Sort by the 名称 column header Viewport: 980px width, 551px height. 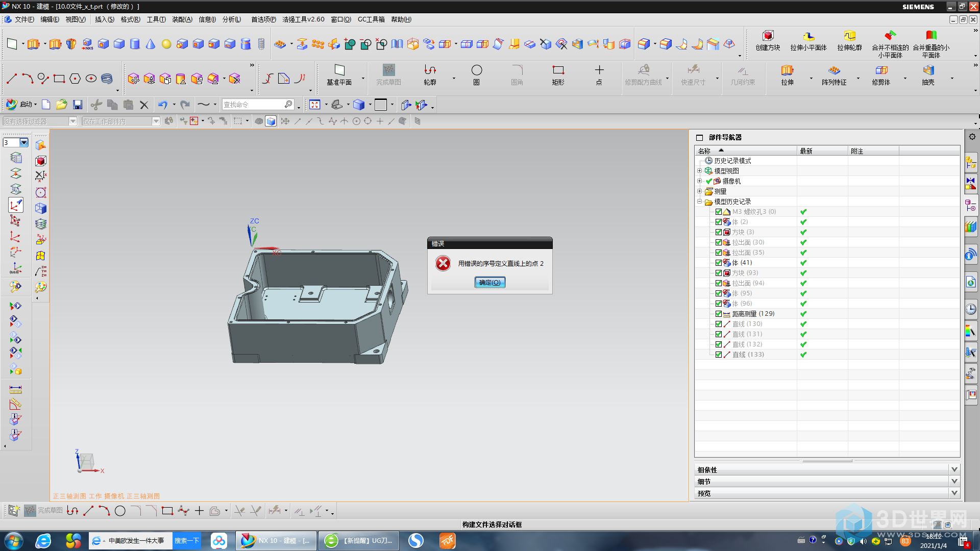[x=745, y=151]
